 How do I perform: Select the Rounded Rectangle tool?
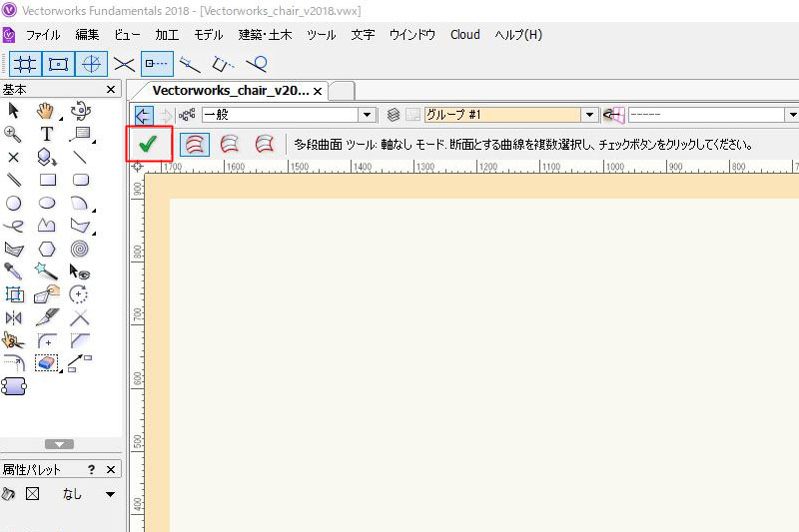pos(81,180)
